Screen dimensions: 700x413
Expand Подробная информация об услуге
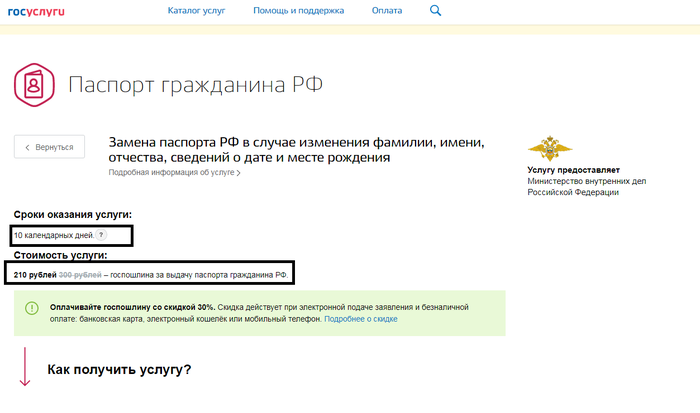click(174, 173)
